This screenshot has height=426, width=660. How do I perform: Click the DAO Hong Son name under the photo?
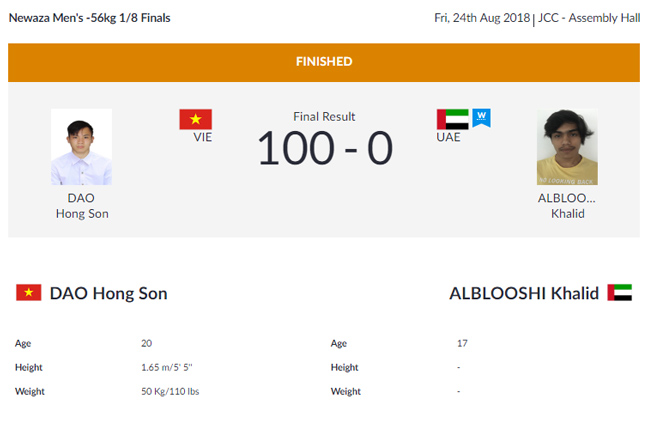point(82,206)
